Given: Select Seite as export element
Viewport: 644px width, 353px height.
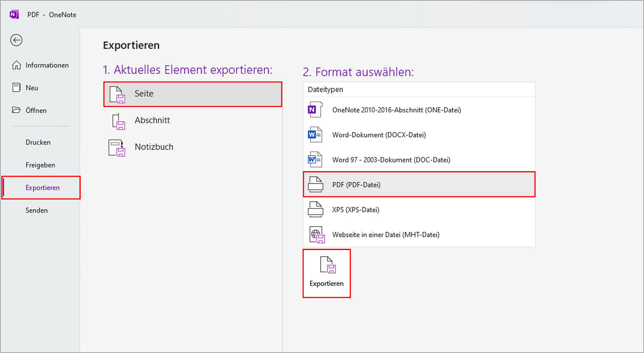Looking at the screenshot, I should 193,94.
